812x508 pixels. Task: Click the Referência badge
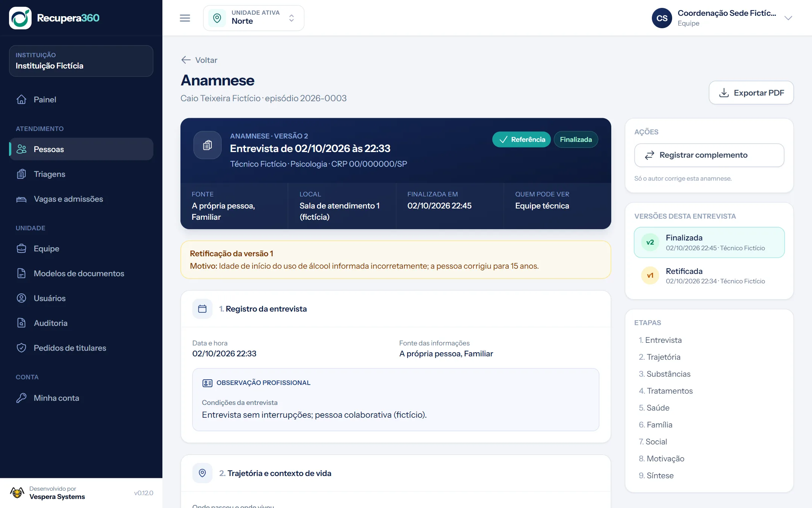521,140
